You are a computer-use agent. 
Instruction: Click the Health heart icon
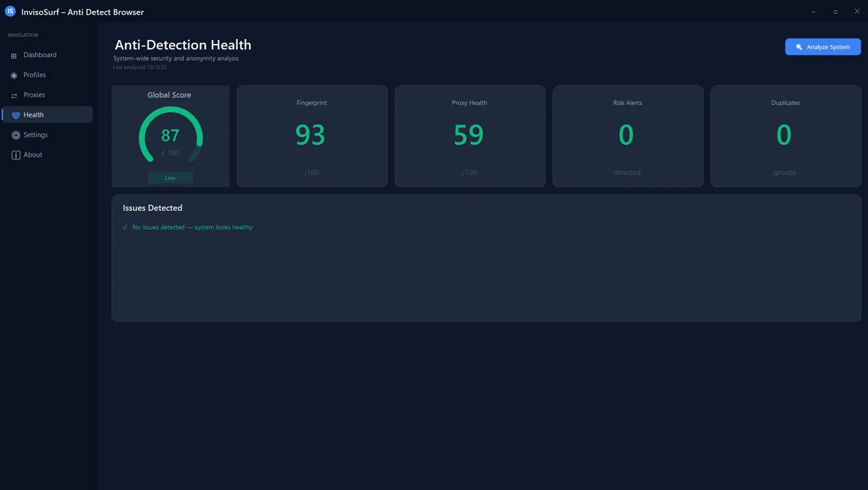[16, 115]
